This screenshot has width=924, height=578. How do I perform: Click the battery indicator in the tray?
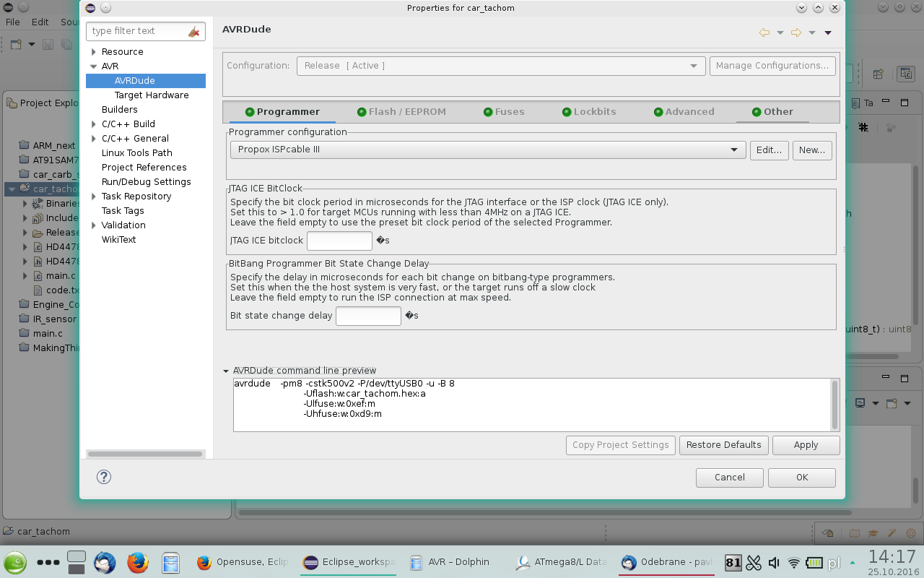point(814,563)
